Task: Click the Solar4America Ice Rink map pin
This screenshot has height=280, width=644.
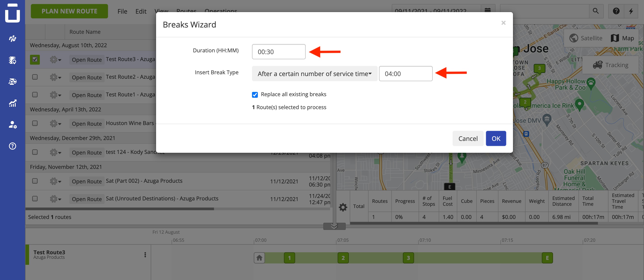Action: [580, 104]
